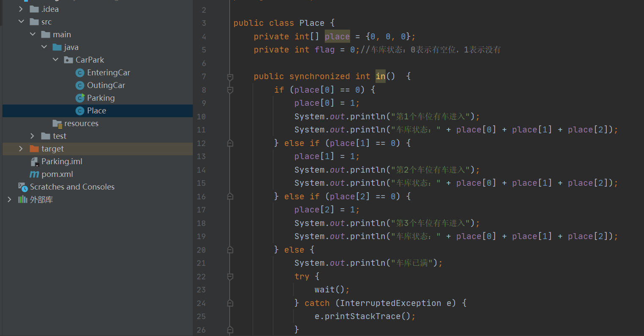The image size is (644, 336).
Task: Expand the test folder chevron
Action: pos(33,136)
